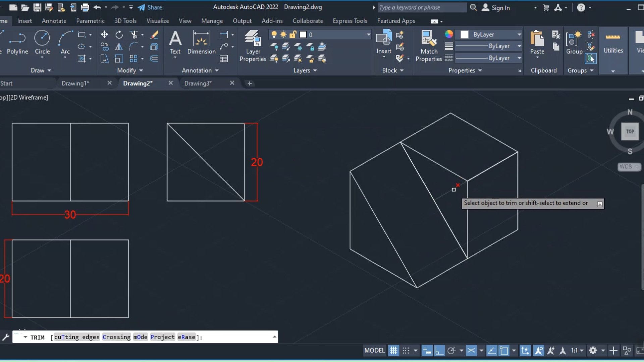This screenshot has width=644, height=362.
Task: Click the Move tool icon
Action: (104, 35)
